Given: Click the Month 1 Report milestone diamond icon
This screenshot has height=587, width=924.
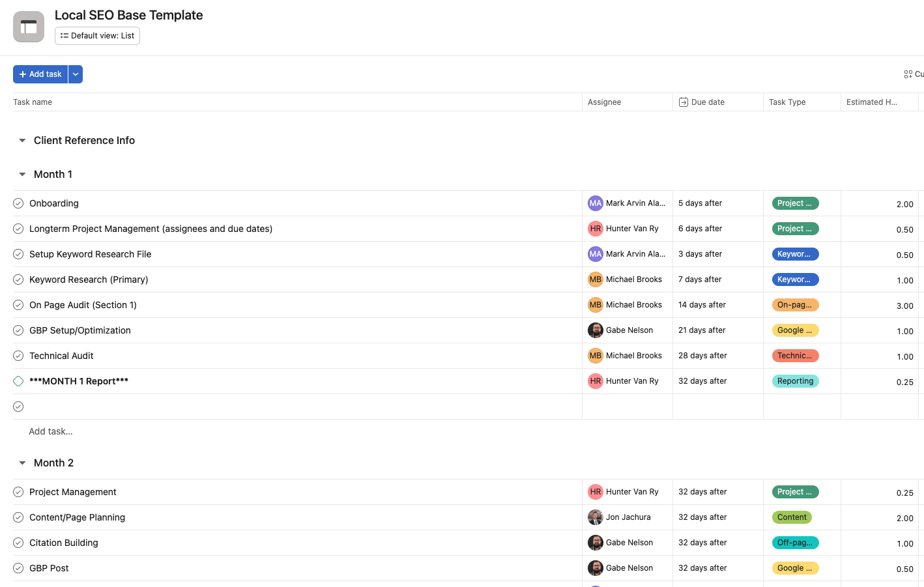Looking at the screenshot, I should tap(18, 381).
